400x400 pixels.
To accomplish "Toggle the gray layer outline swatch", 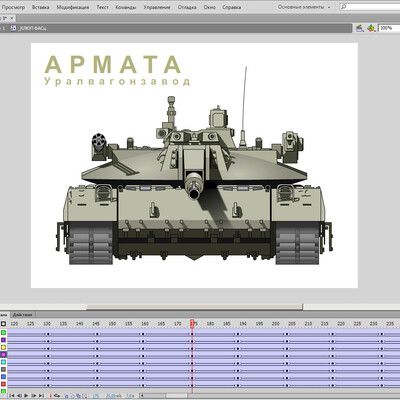I will (3, 369).
